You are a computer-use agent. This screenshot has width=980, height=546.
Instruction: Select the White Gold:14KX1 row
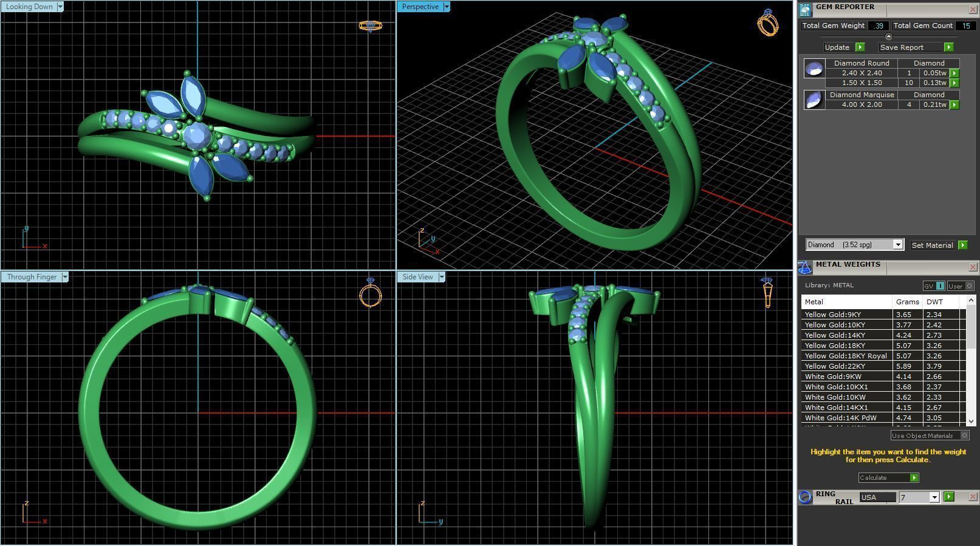coord(883,408)
